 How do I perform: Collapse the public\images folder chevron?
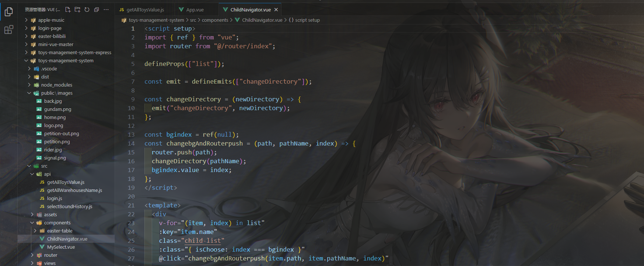tap(29, 93)
